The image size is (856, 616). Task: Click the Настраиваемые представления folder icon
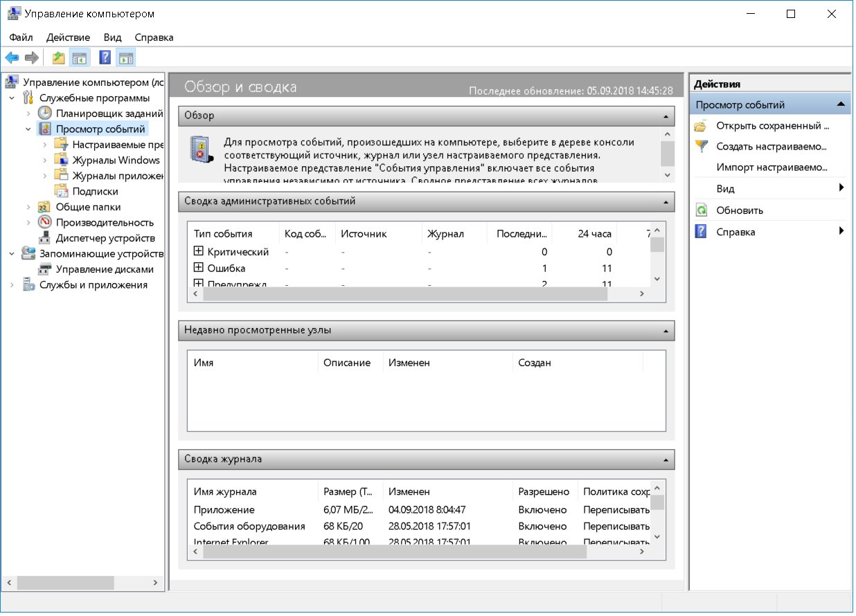point(62,145)
